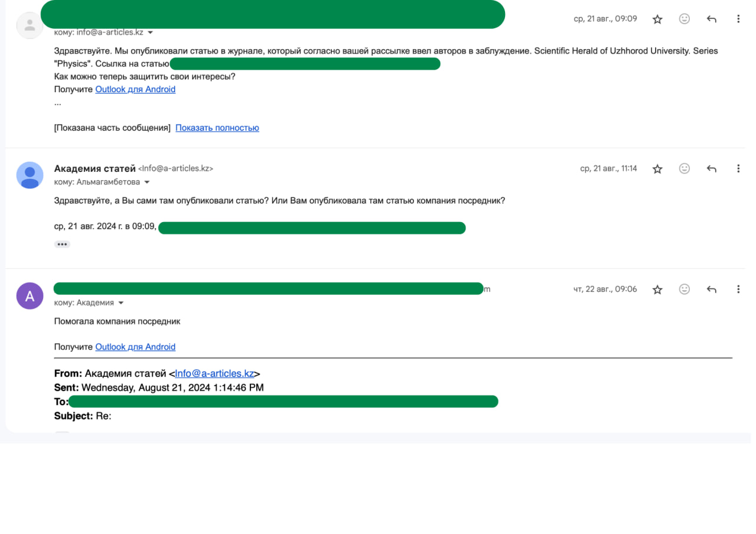Screen dimensions: 756x534
Task: Add emoji reaction to the 09:09 message
Action: click(685, 19)
